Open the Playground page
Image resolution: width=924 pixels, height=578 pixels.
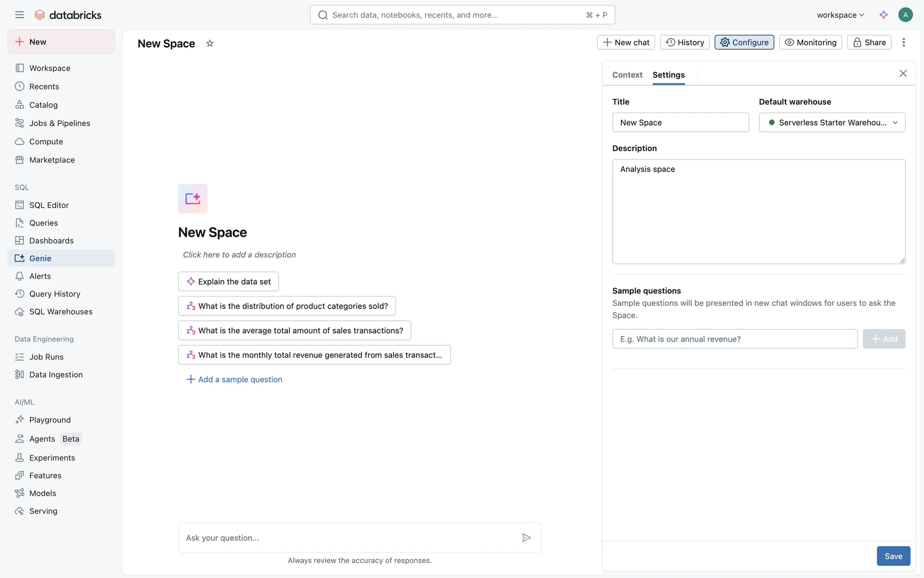[50, 420]
